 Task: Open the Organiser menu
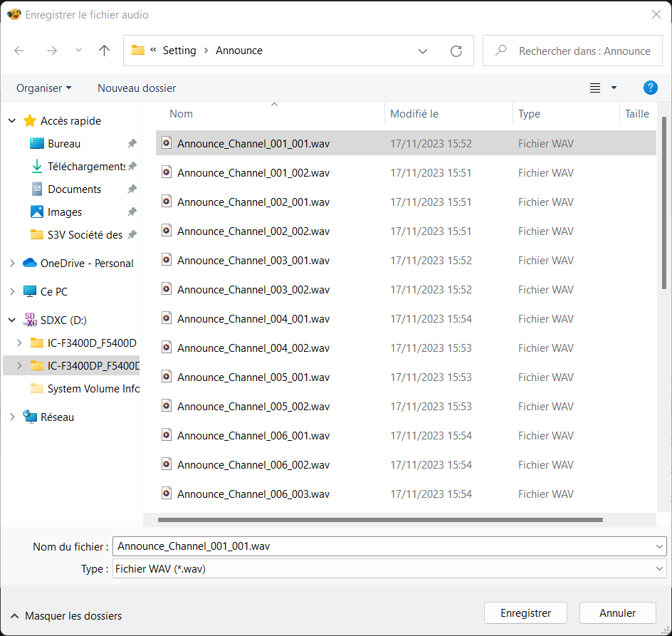click(x=43, y=88)
